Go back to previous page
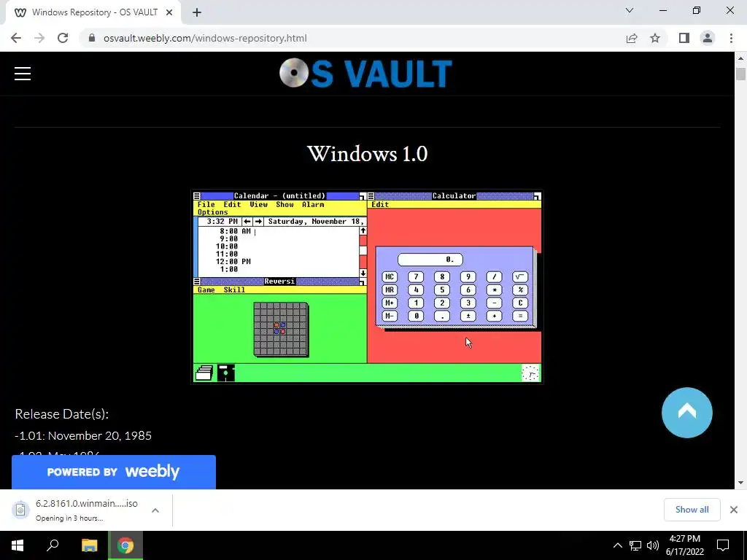Image resolution: width=747 pixels, height=560 pixels. coord(16,38)
